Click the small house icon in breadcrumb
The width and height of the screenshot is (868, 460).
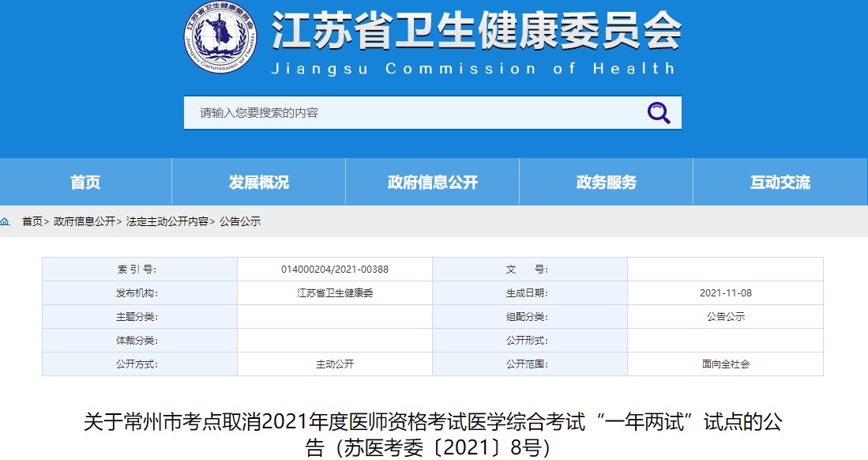(6, 221)
